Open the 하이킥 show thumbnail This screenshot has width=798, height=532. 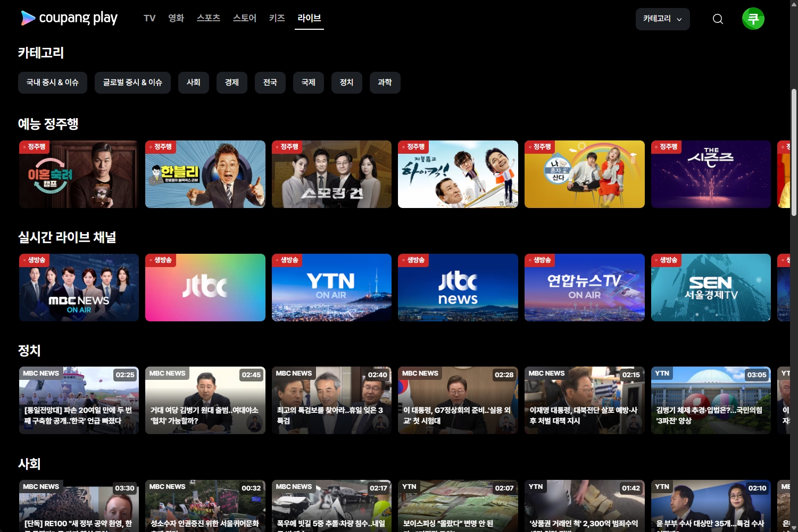pos(458,174)
